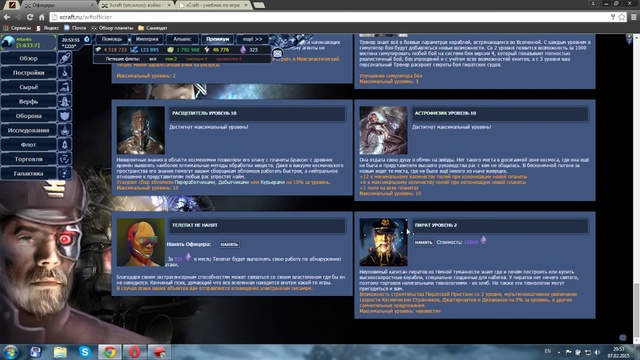Image resolution: width=640 pixels, height=360 pixels.
Task: Click the metal resource icon
Action: pos(98,50)
